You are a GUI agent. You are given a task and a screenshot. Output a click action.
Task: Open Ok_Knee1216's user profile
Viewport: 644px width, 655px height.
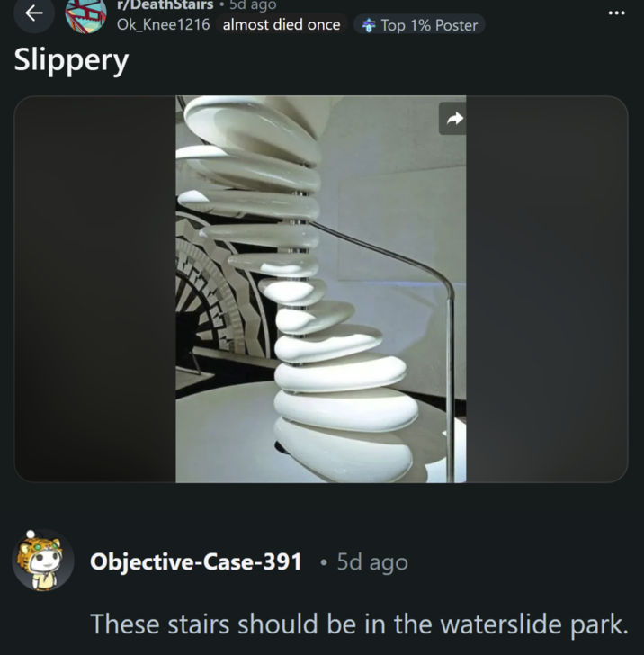point(164,24)
